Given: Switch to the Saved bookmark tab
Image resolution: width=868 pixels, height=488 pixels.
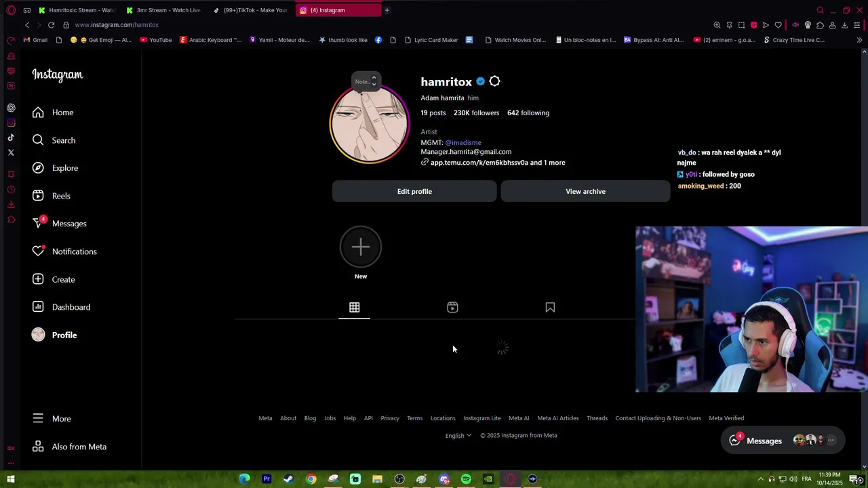Looking at the screenshot, I should [550, 308].
